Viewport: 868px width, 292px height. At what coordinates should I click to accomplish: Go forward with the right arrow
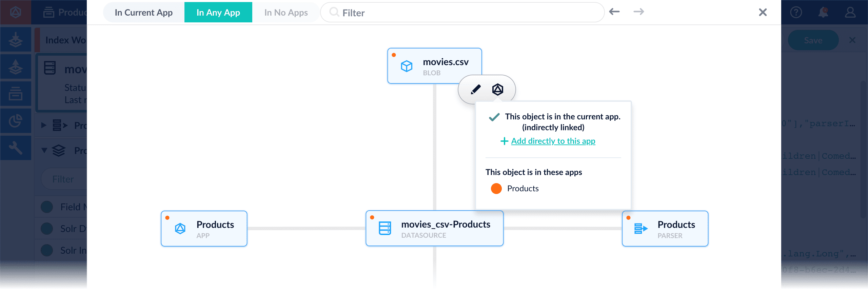coord(639,12)
